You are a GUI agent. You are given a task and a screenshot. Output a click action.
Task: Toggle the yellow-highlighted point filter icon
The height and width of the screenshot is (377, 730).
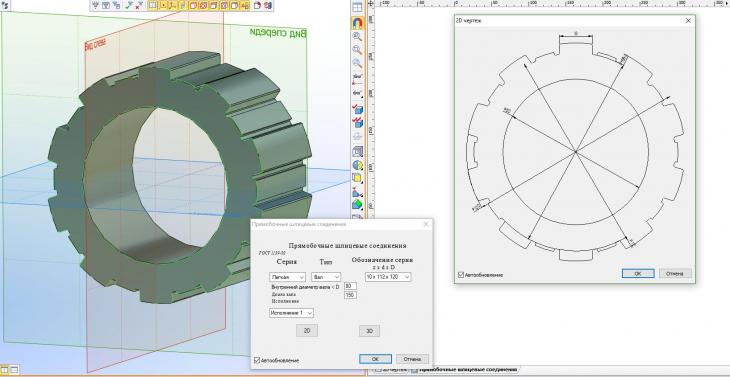pyautogui.click(x=163, y=6)
